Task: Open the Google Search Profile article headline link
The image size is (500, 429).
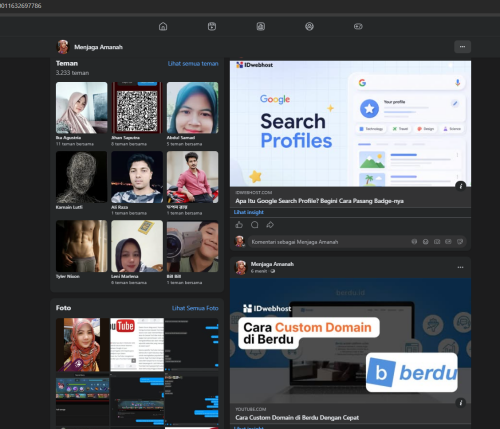Action: 319,201
